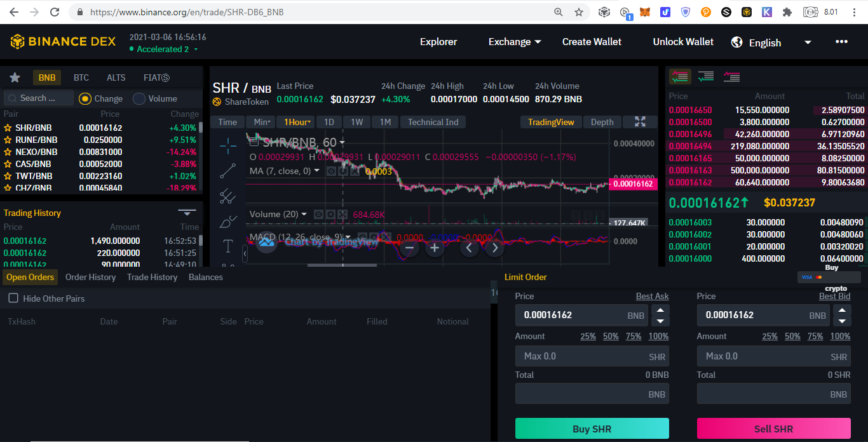The height and width of the screenshot is (442, 868).
Task: Set buy amount to 50%
Action: pos(611,336)
